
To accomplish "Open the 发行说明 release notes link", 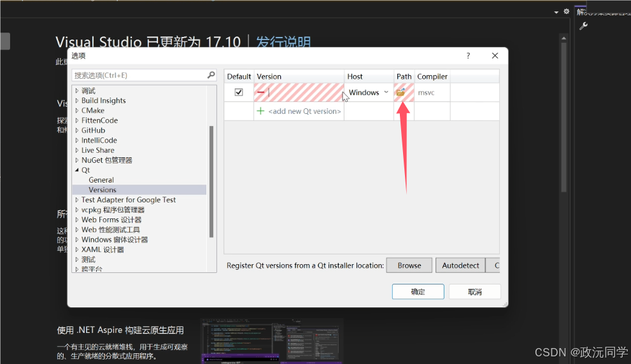I will (x=283, y=42).
